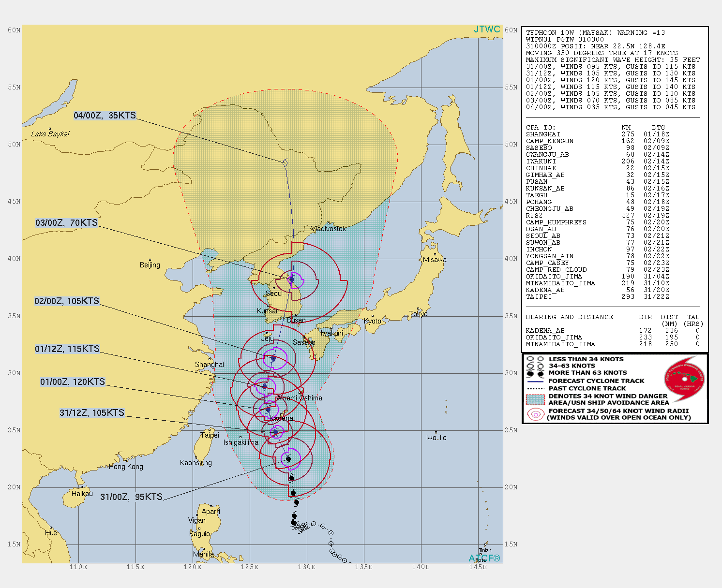Click the Shanghai city label on map
Screen dimensions: 722x588
[210, 365]
